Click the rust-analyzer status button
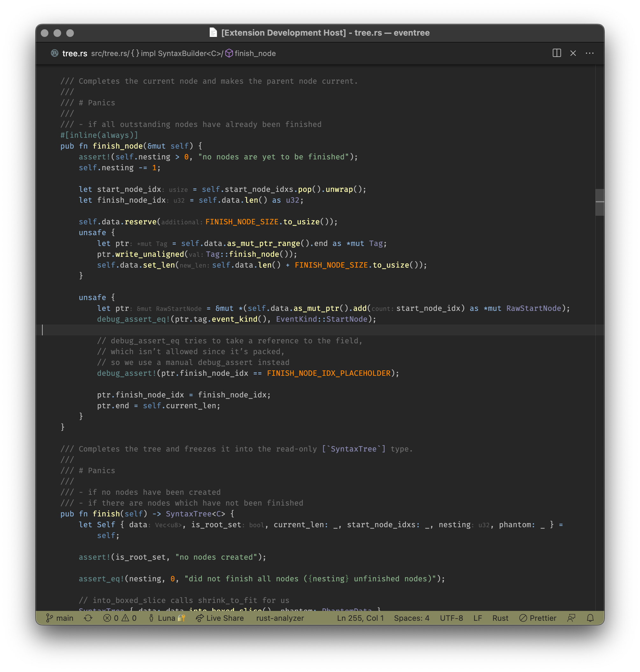Image resolution: width=640 pixels, height=672 pixels. click(x=280, y=618)
